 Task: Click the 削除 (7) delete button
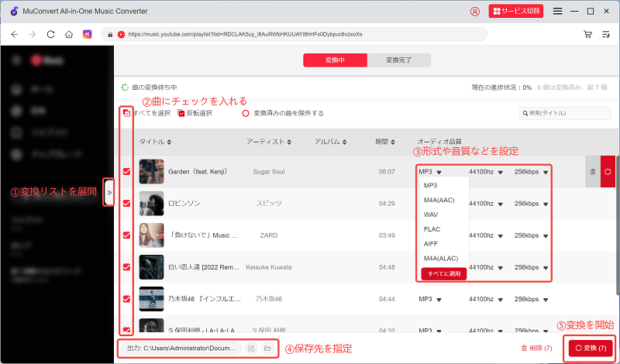point(536,349)
